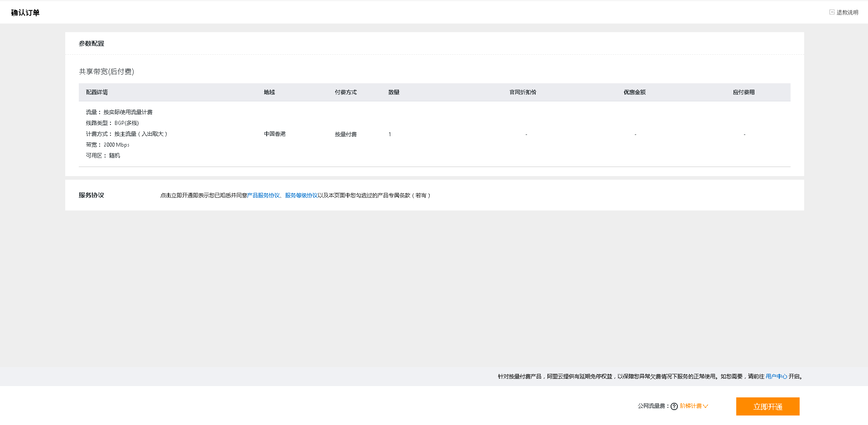
Task: Open the 产品服务协议 link
Action: (x=264, y=196)
